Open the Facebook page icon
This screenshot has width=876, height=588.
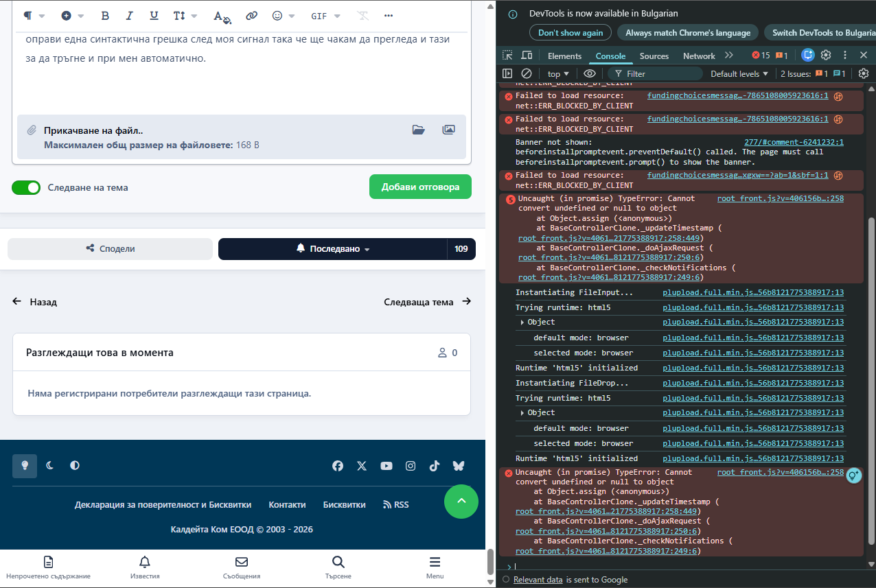pos(338,466)
